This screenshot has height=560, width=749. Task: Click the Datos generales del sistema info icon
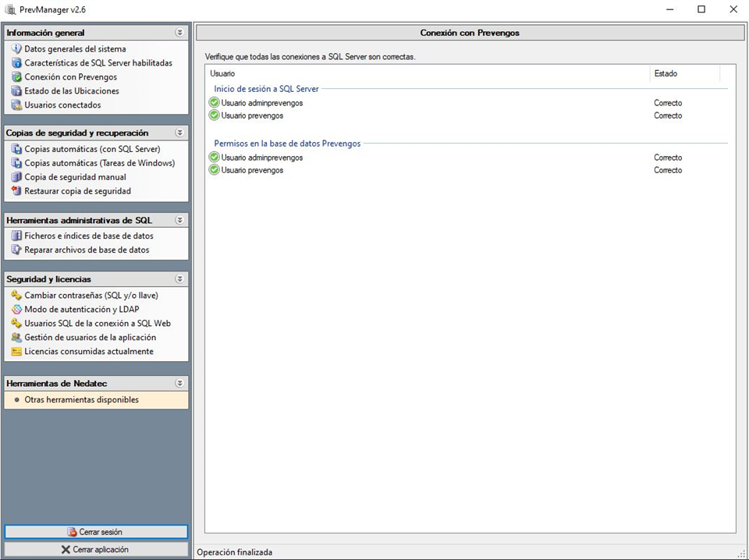[16, 49]
